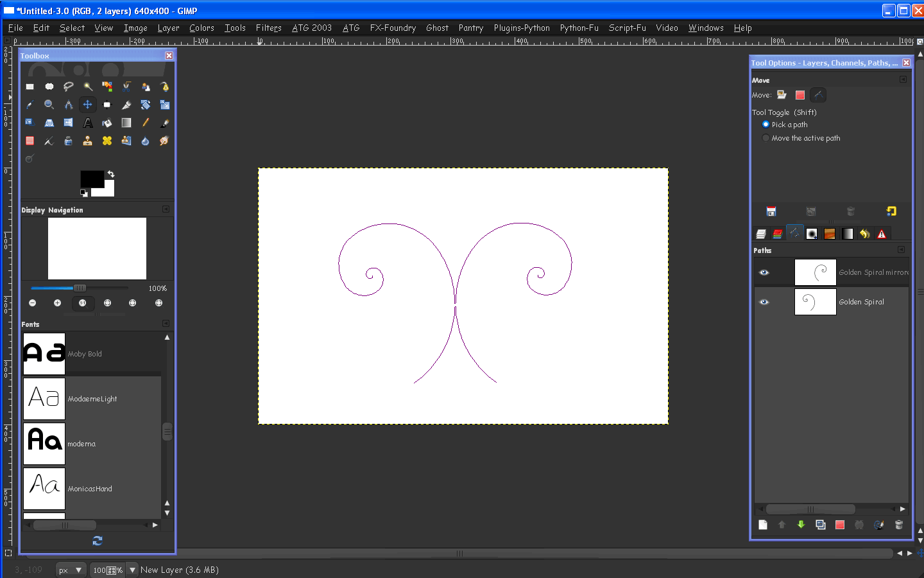Select the Rectangle Select tool
924x578 pixels.
(30, 86)
